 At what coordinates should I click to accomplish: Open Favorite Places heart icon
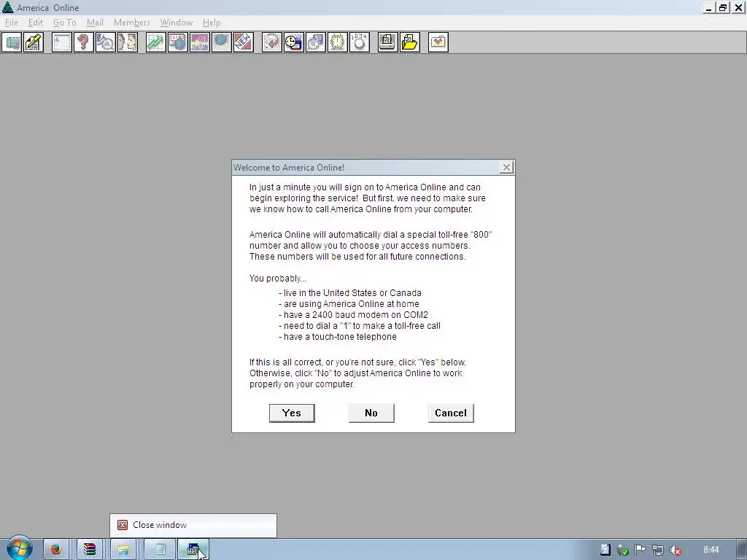coord(438,42)
